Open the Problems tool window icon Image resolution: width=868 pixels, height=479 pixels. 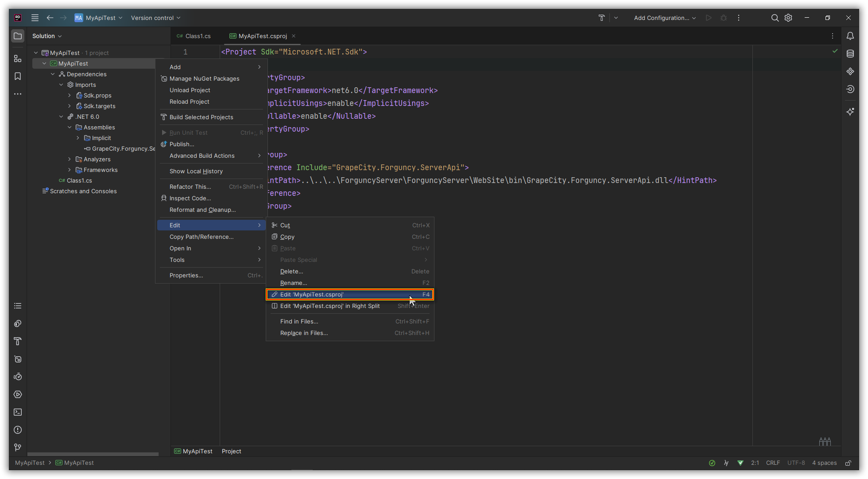point(18,430)
